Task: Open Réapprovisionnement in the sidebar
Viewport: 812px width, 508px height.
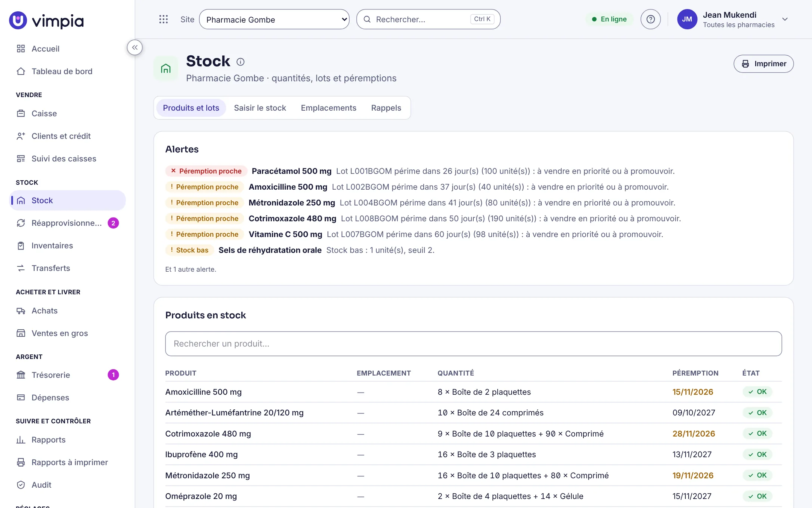Action: [67, 223]
